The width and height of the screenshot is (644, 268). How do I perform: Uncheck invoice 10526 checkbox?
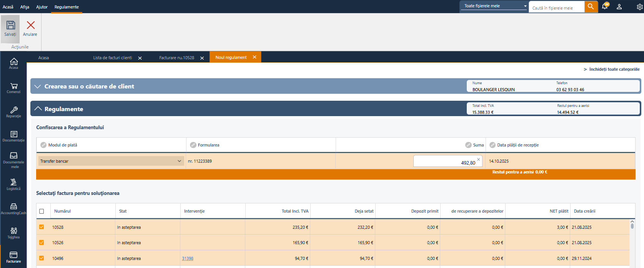pos(42,242)
